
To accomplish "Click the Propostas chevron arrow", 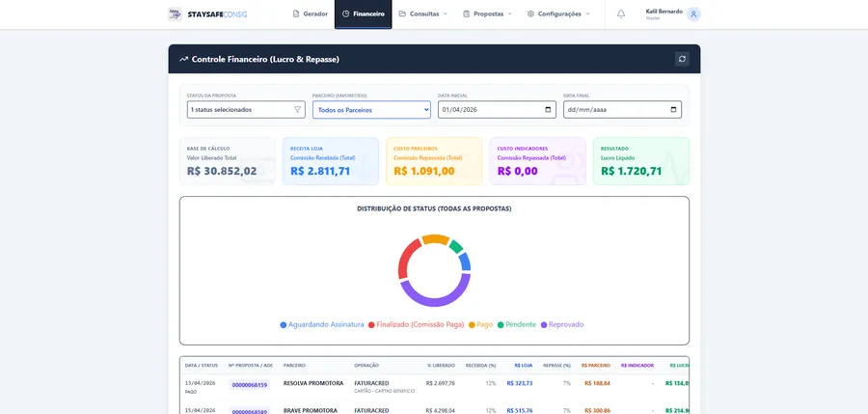I will (509, 14).
